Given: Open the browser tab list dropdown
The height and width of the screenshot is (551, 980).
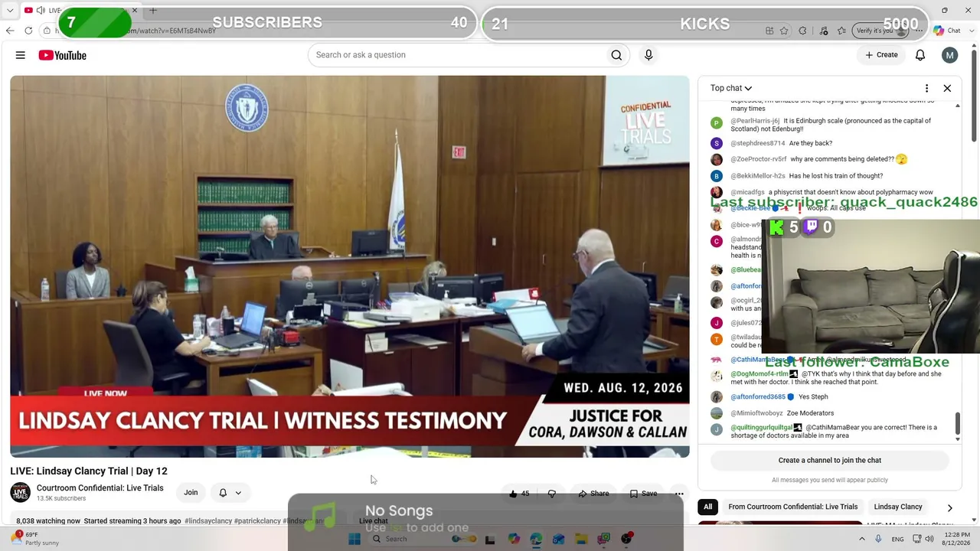Looking at the screenshot, I should click(10, 11).
